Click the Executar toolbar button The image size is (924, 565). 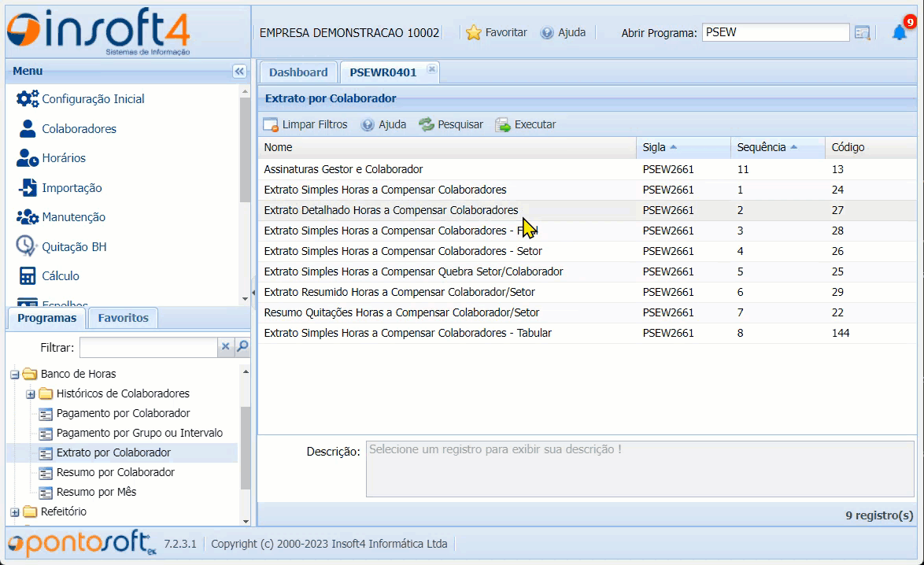[x=526, y=124]
